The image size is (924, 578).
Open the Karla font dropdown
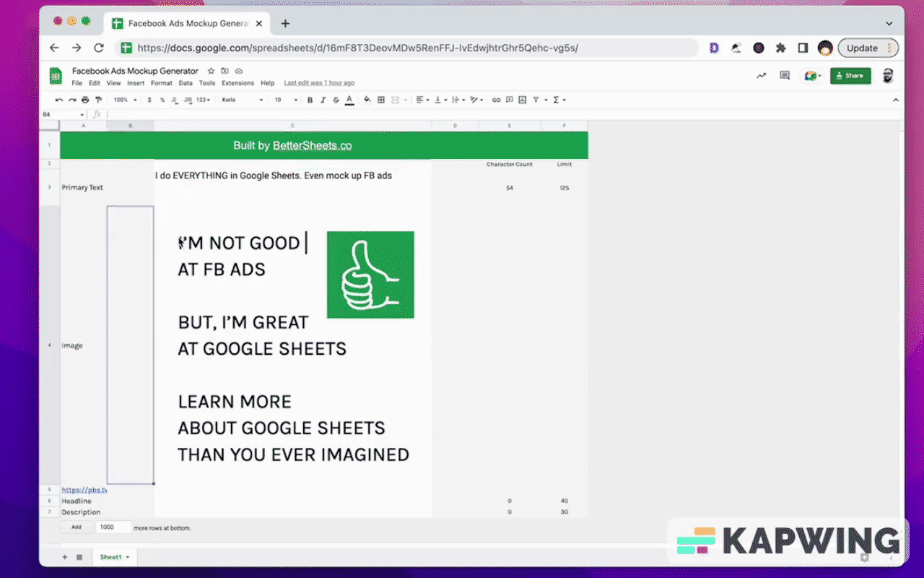point(242,100)
